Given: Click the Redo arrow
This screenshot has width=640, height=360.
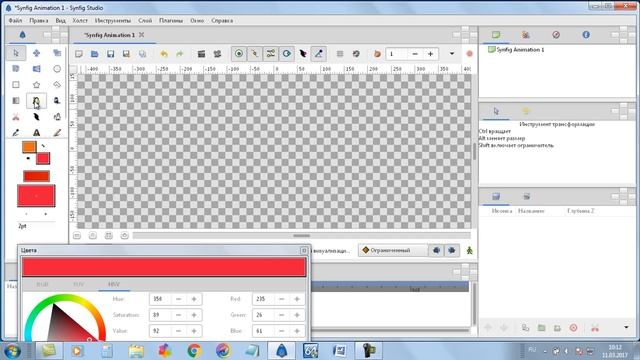Looking at the screenshot, I should click(180, 54).
